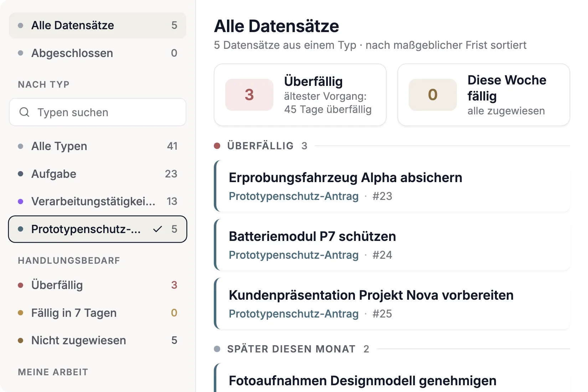Click the Diese Woche fällig card
Image resolution: width=588 pixels, height=392 pixels.
(x=484, y=95)
